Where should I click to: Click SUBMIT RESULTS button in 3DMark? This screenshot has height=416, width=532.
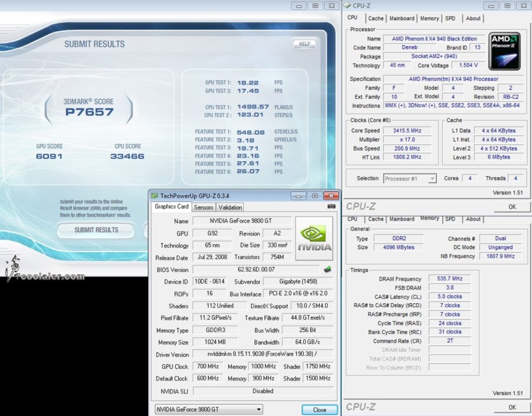tap(96, 230)
